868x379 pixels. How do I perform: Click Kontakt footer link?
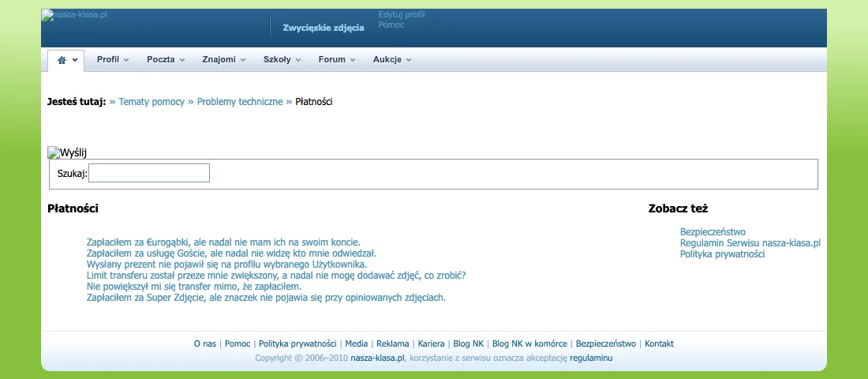[x=660, y=343]
